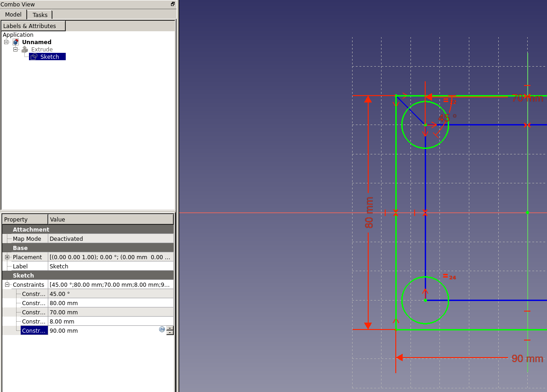The image size is (547, 392).
Task: Click the Deactivated Map Mode value
Action: (111, 239)
